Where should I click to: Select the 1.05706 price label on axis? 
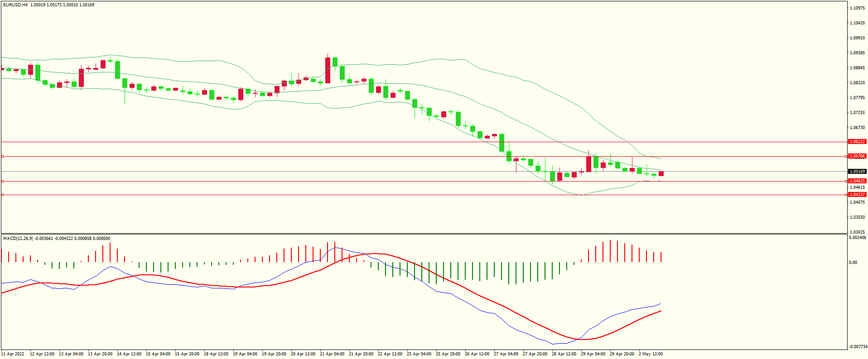pos(857,156)
